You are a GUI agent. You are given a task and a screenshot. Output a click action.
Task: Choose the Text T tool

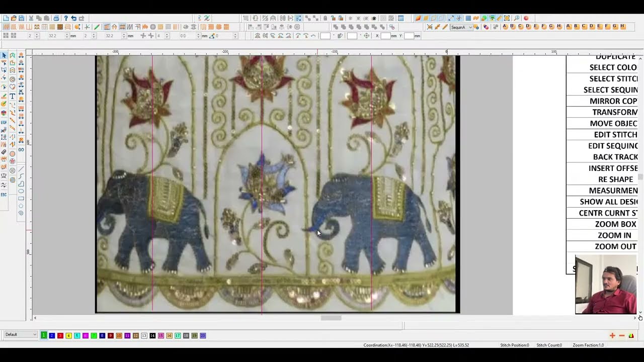[x=13, y=96]
